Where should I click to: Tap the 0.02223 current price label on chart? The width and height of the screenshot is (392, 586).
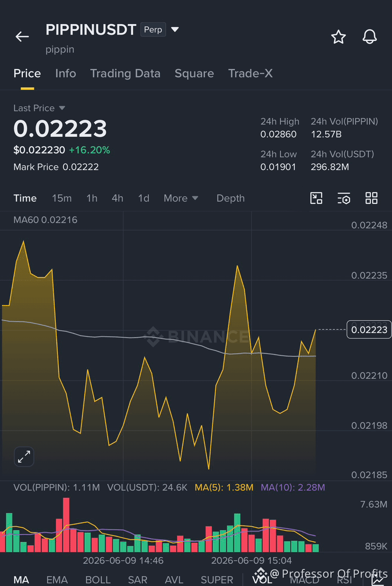(369, 330)
